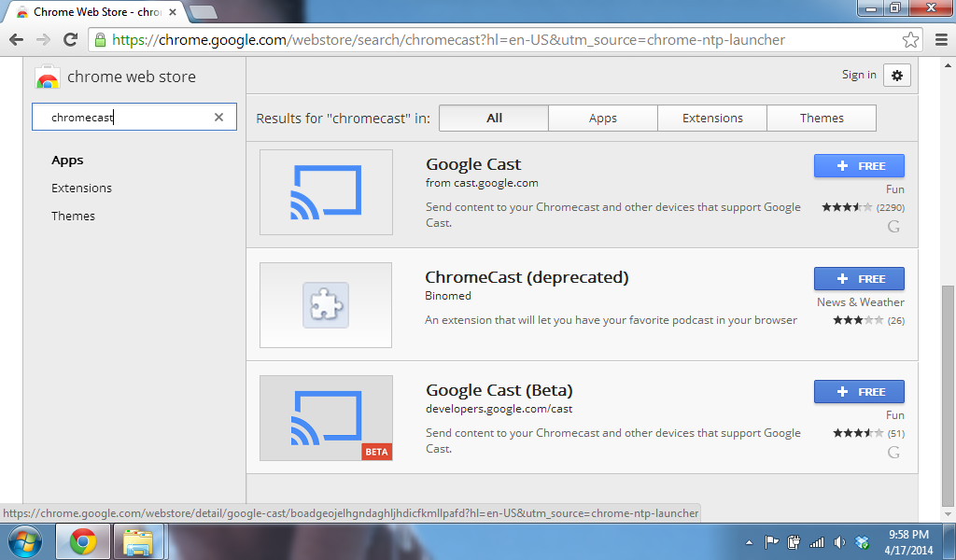Click the chromecast search field

pyautogui.click(x=134, y=117)
